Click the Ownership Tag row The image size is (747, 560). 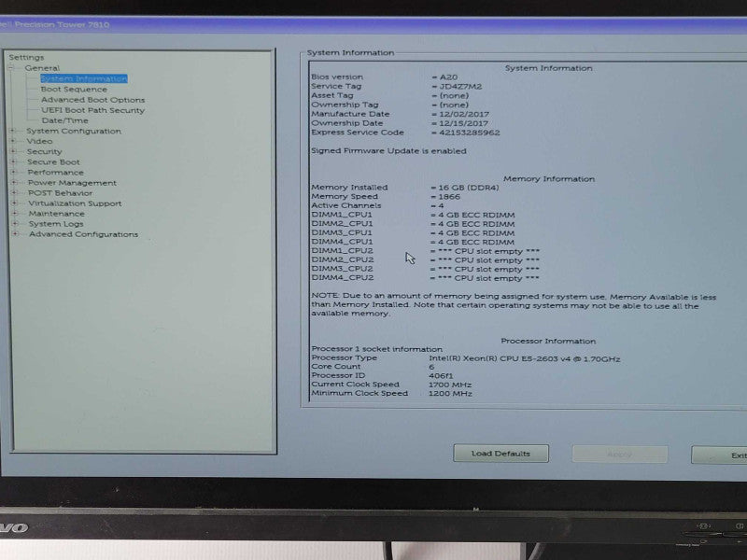pos(390,105)
